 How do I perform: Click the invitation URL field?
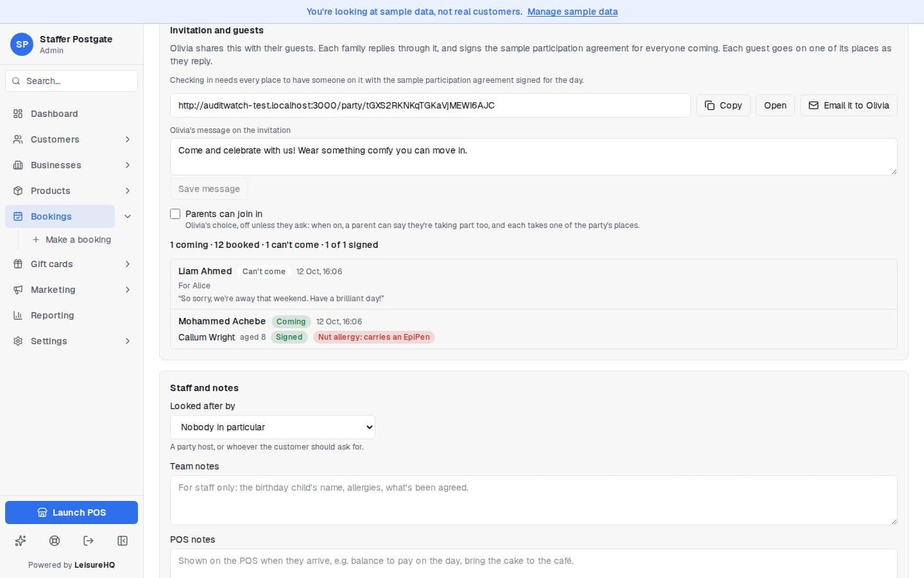pos(430,105)
